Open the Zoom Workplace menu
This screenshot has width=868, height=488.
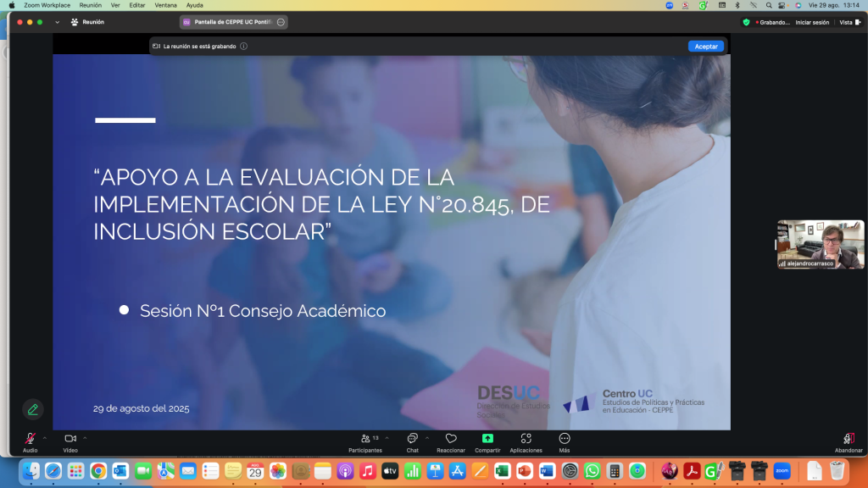47,5
